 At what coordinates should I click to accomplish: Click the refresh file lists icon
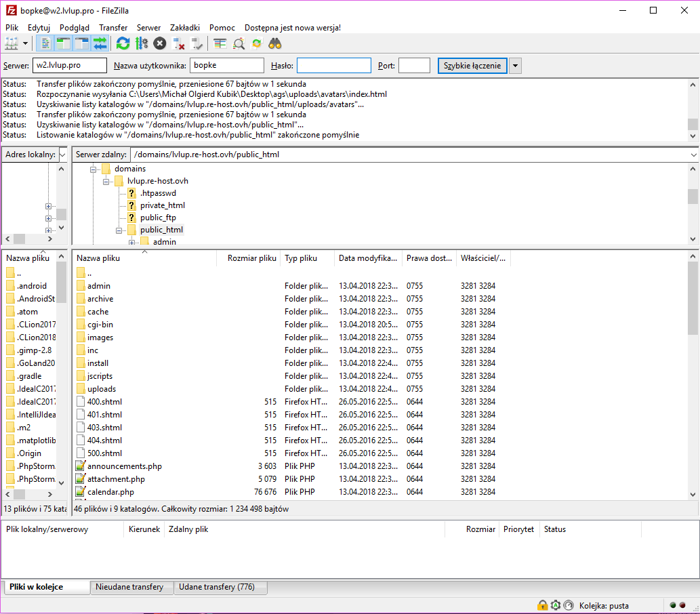click(123, 44)
